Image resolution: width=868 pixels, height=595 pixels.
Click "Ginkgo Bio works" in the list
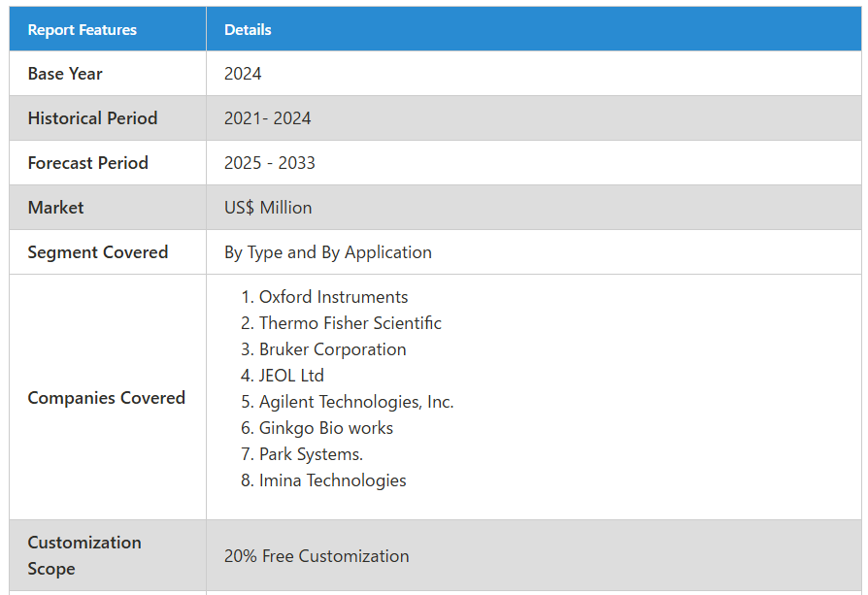click(x=325, y=428)
